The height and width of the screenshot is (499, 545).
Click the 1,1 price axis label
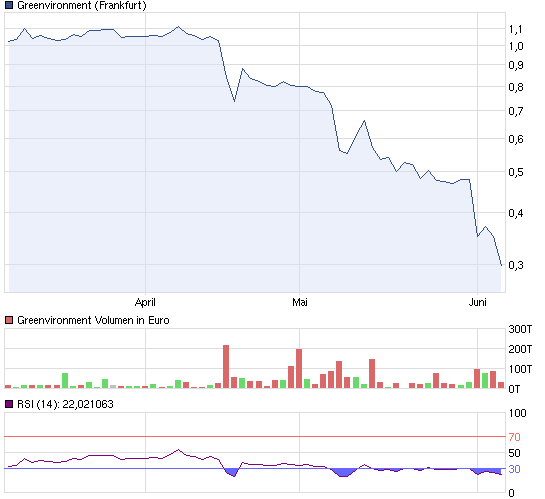point(516,30)
